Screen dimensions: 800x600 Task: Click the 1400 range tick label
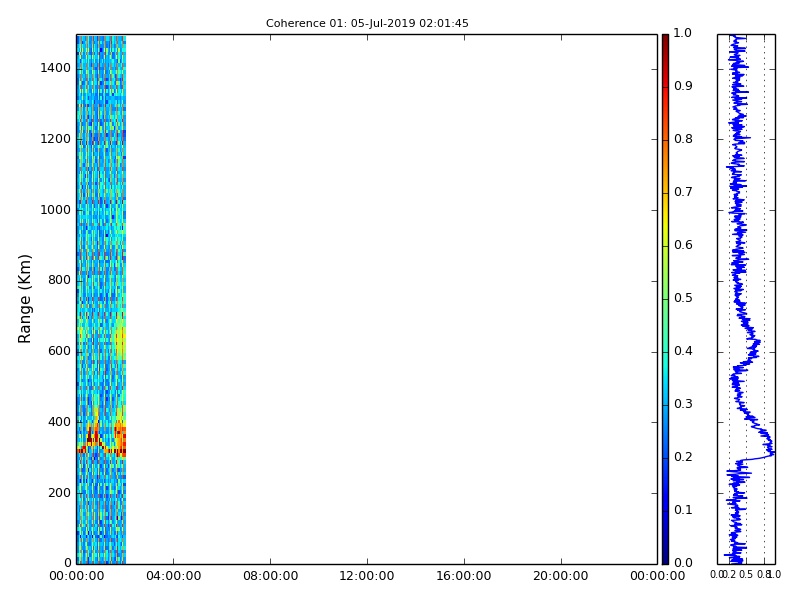tap(55, 68)
